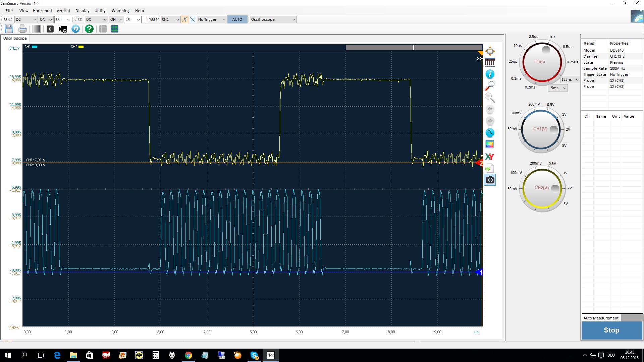This screenshot has width=644, height=362.
Task: Open the Help menu
Action: pos(140,11)
